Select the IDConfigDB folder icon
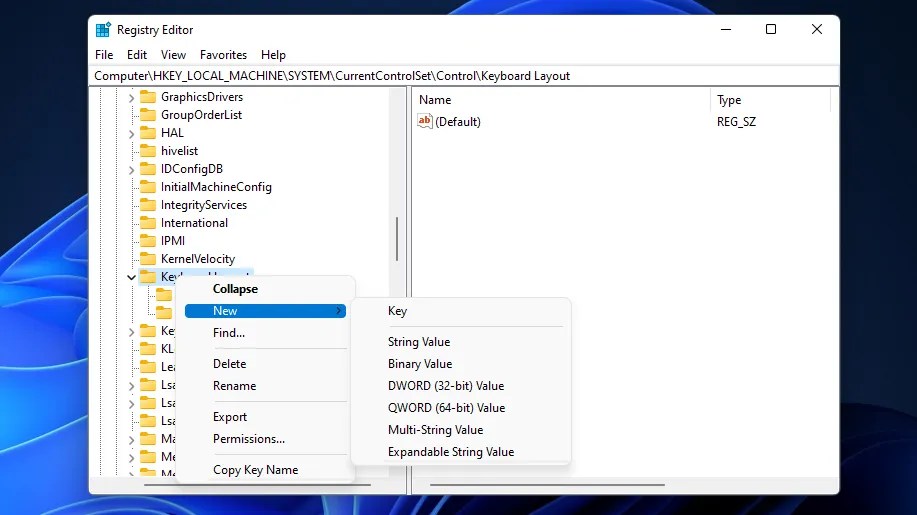The width and height of the screenshot is (917, 515). 148,169
